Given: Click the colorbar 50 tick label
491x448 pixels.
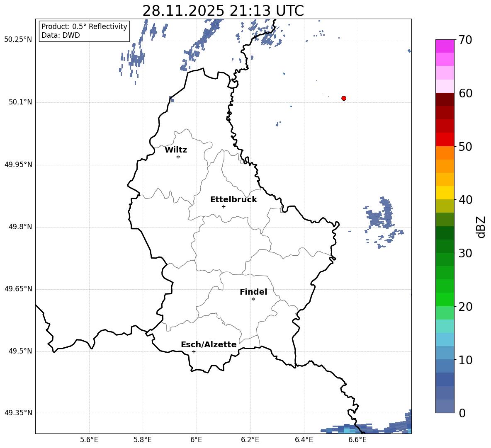Looking at the screenshot, I should click(x=466, y=146).
